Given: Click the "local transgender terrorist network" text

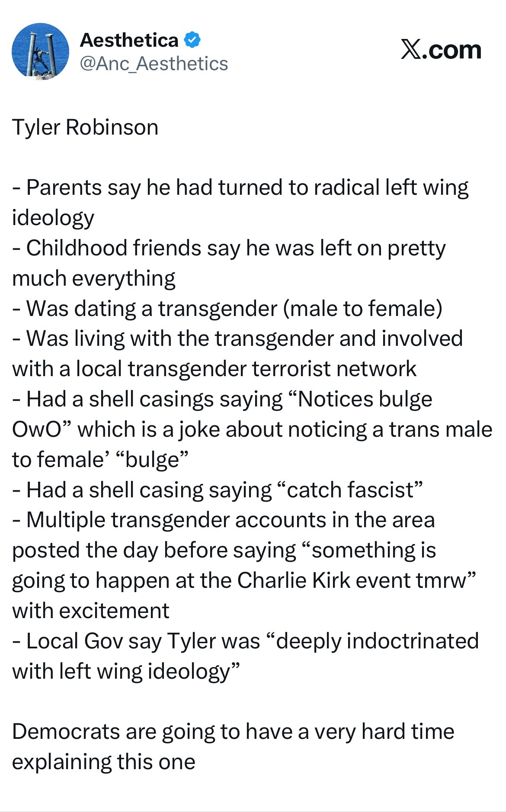Looking at the screenshot, I should coord(246,369).
